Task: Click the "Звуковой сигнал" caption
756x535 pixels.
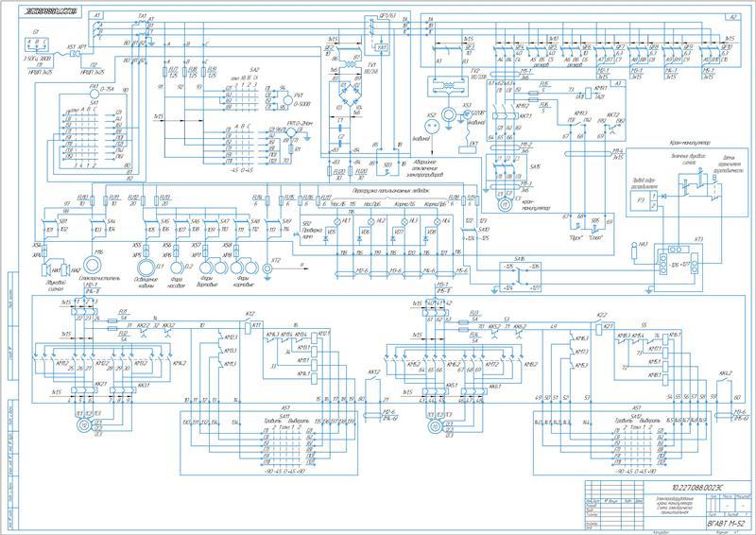Action: tap(55, 286)
